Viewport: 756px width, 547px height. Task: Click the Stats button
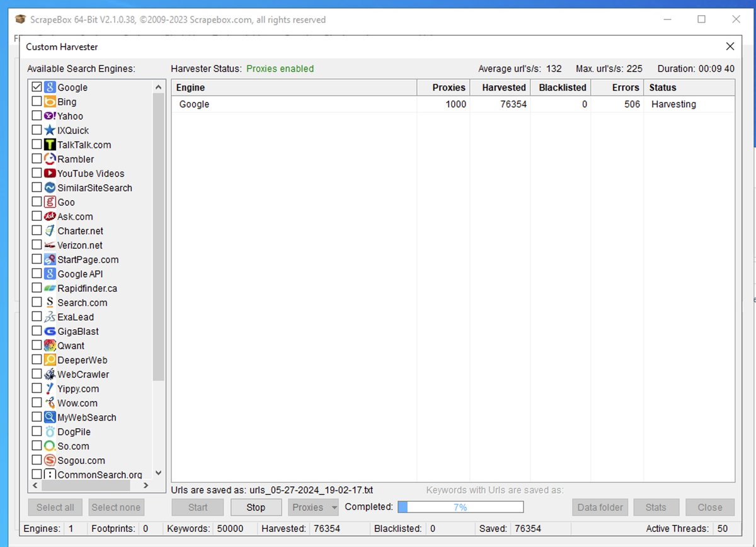[x=656, y=507]
